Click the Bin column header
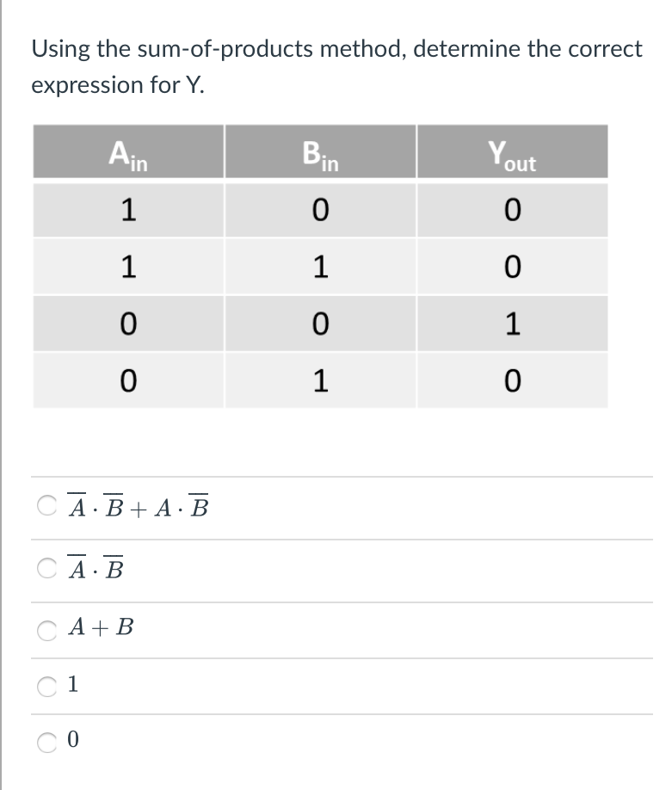The image size is (672, 790). (319, 152)
